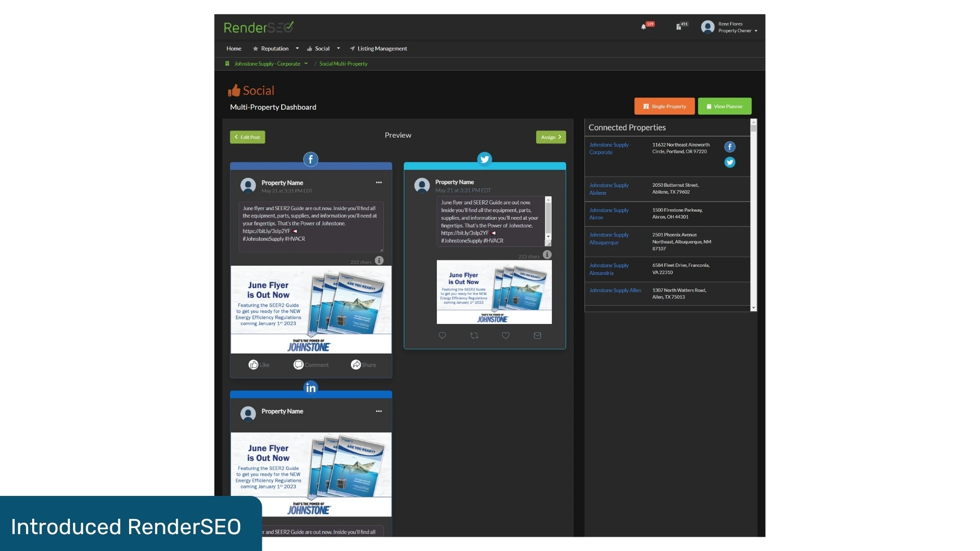Click the Facebook card character count info icon
This screenshot has height=551, width=980.
[x=379, y=261]
